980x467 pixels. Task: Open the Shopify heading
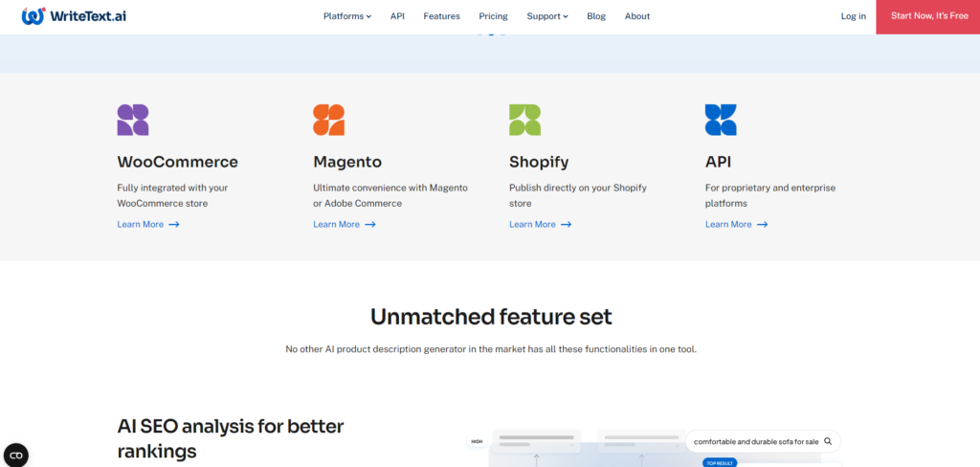pos(539,163)
